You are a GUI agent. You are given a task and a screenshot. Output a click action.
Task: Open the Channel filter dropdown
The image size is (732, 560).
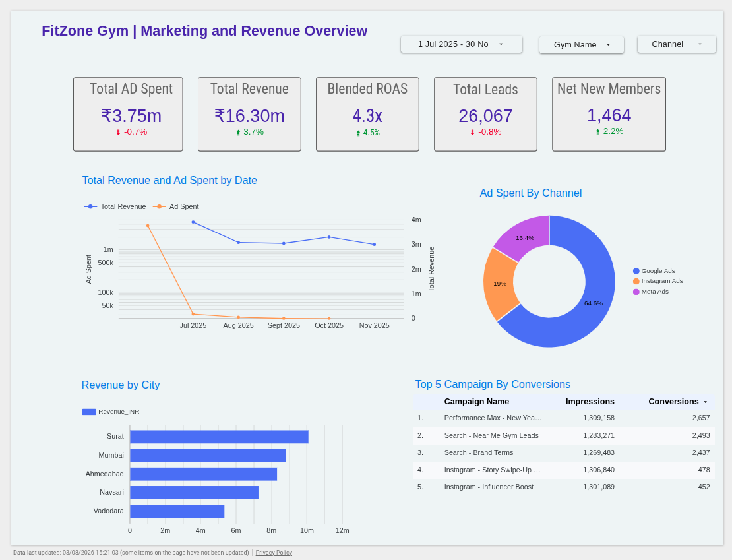tap(677, 44)
